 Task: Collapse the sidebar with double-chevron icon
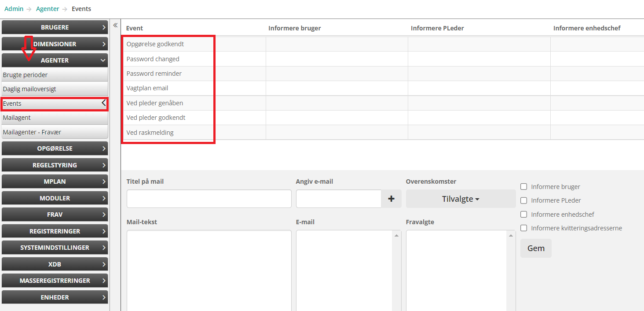point(115,26)
